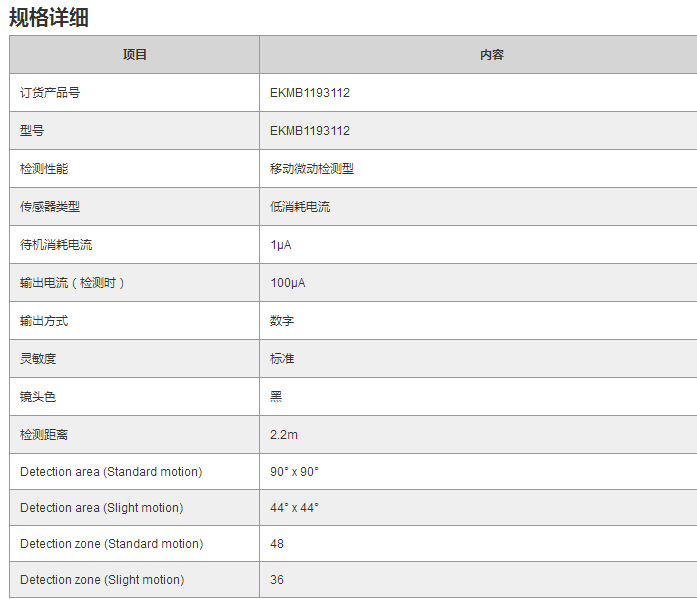Select the 100μA output current value
This screenshot has height=599, width=697.
[288, 283]
